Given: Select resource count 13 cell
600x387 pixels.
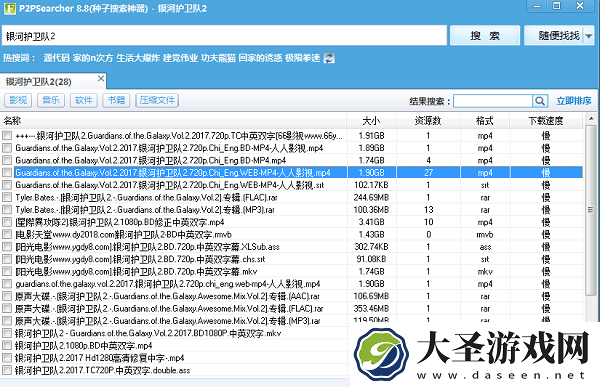Looking at the screenshot, I should (428, 210).
